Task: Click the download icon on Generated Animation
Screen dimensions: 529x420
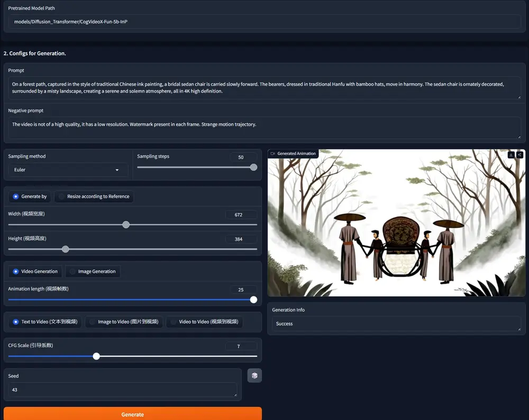Action: point(511,155)
